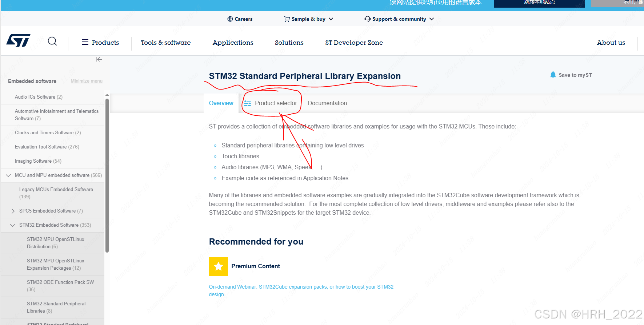Select STM32 Embedded Software (353) label

point(55,225)
